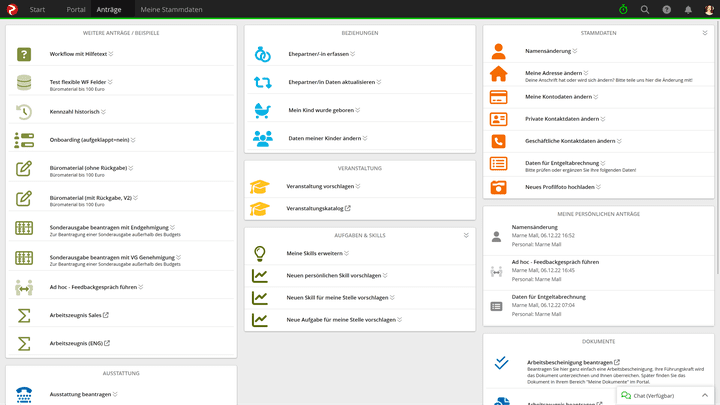Switch to the Portal tab
Screen dimensions: 720x405
click(75, 9)
